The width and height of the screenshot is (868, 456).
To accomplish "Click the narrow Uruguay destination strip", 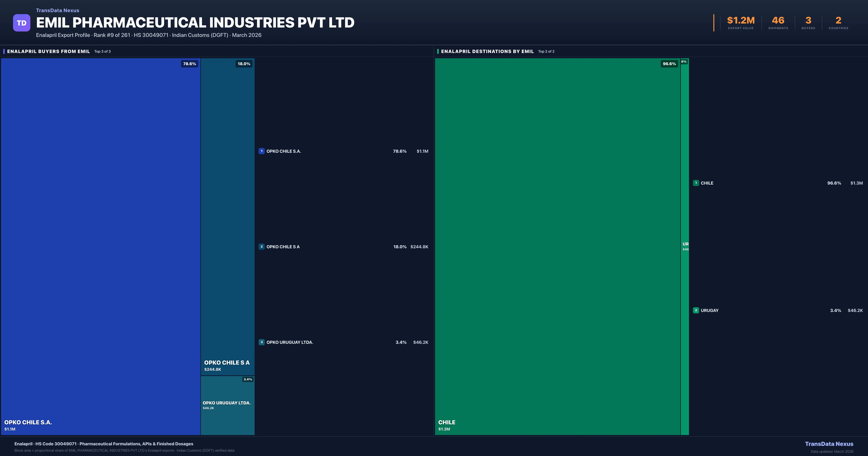I will pyautogui.click(x=685, y=304).
